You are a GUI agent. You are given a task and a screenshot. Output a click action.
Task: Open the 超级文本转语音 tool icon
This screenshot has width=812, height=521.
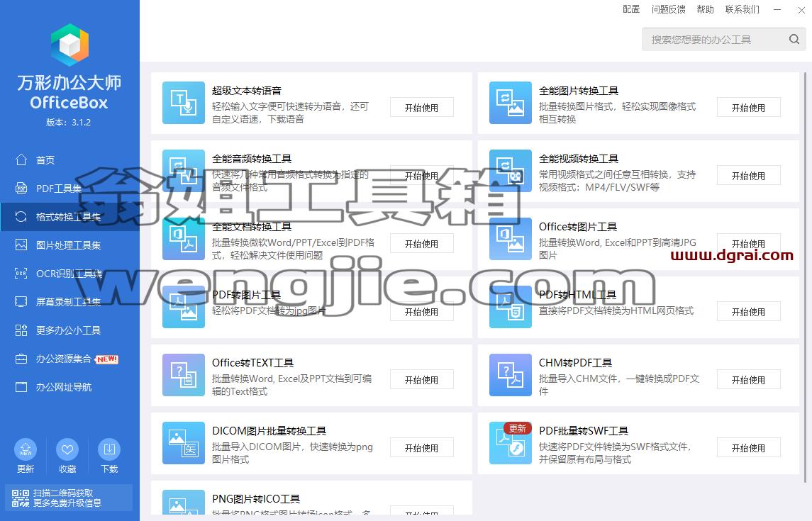[x=184, y=103]
